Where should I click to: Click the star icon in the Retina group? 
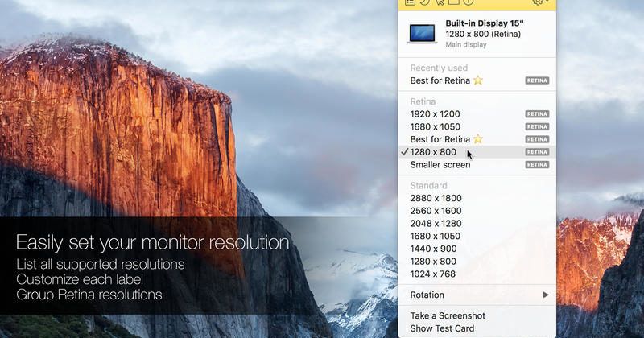[x=477, y=138]
